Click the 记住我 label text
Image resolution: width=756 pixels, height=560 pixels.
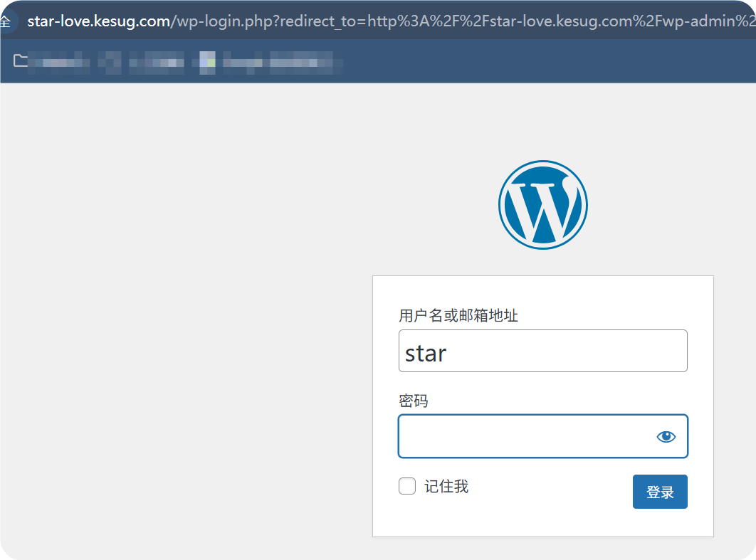pos(446,487)
